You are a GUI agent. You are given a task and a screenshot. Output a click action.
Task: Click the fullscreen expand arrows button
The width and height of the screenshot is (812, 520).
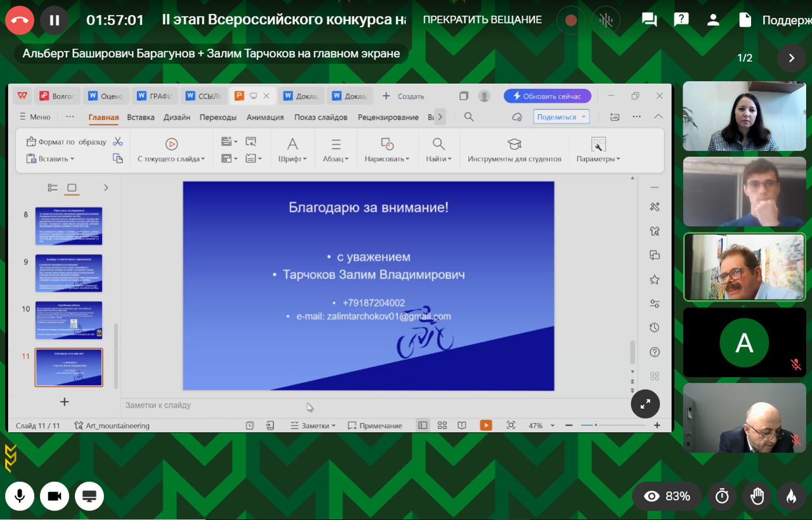[645, 404]
